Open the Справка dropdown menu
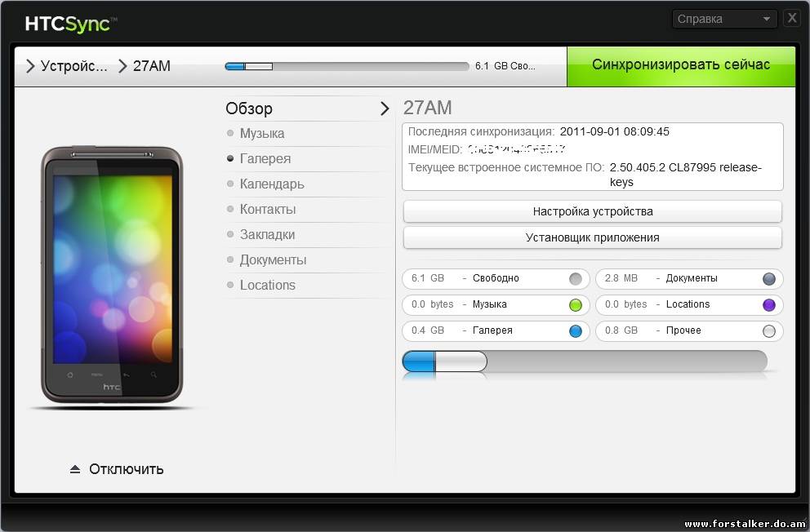This screenshot has width=810, height=532. point(724,19)
